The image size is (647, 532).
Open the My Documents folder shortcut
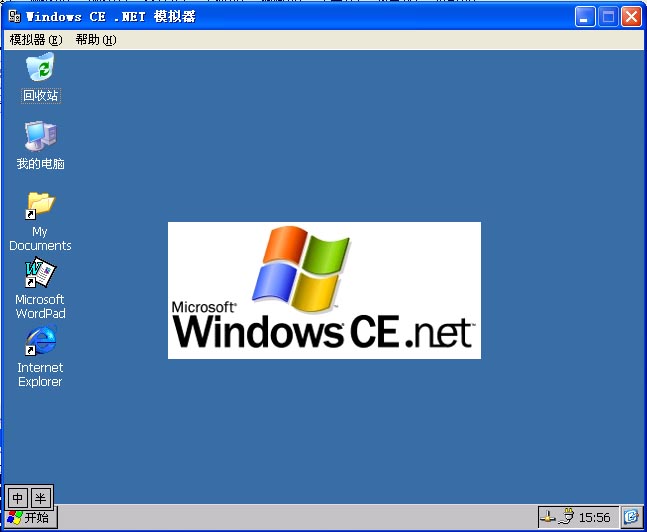coord(40,205)
